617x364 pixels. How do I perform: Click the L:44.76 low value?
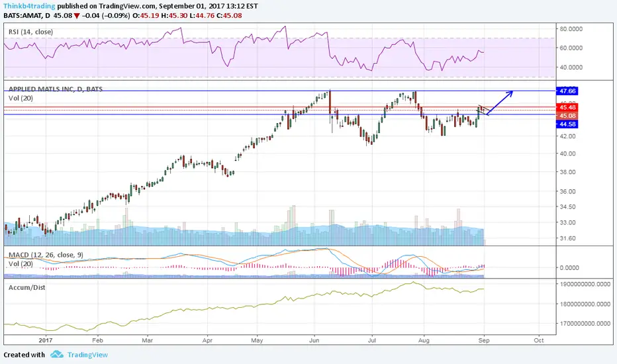[201, 16]
